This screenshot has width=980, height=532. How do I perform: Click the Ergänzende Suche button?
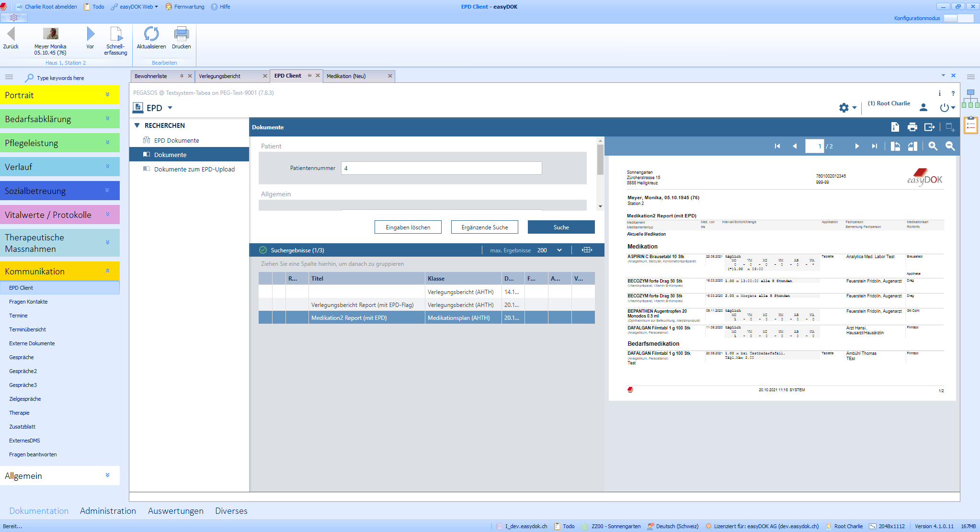tap(485, 227)
